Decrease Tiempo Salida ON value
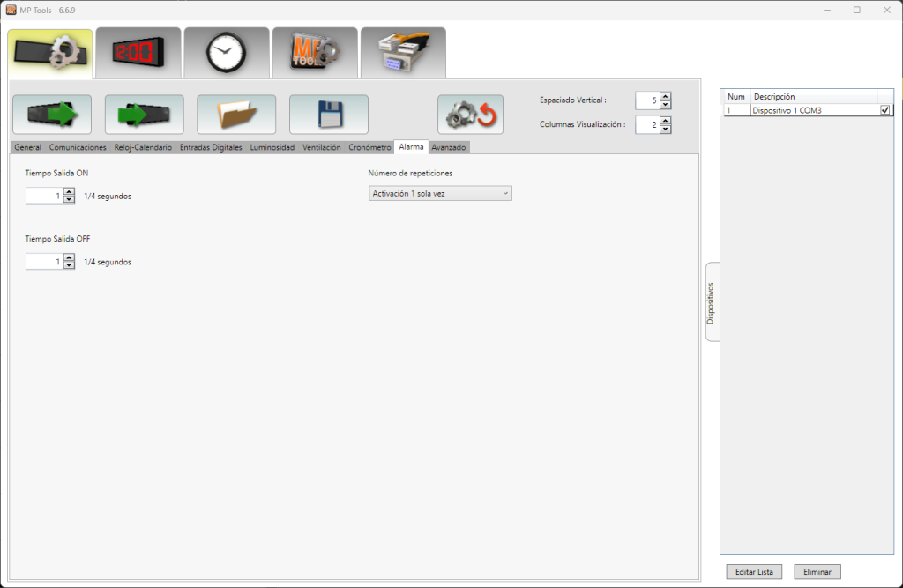 pyautogui.click(x=69, y=200)
